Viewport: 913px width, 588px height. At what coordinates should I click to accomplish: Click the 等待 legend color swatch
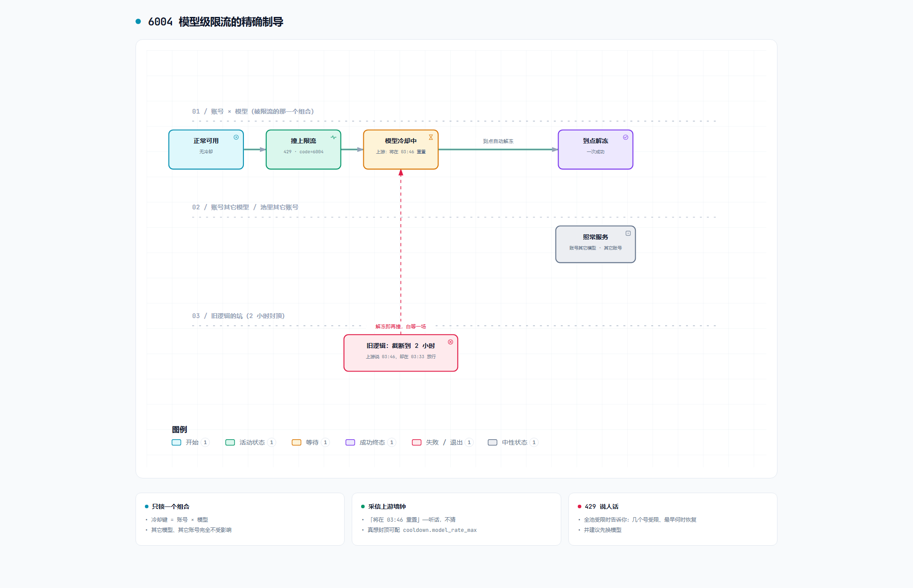click(x=296, y=442)
